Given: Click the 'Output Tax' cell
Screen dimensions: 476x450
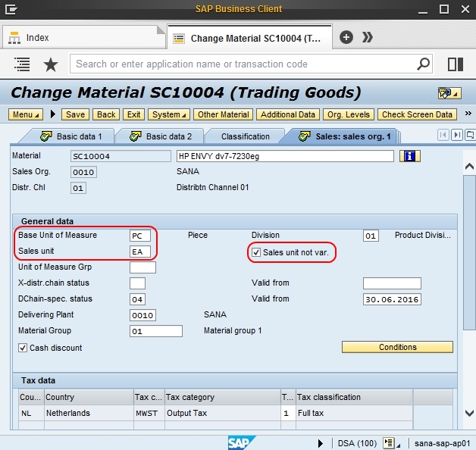Looking at the screenshot, I should [x=223, y=413].
